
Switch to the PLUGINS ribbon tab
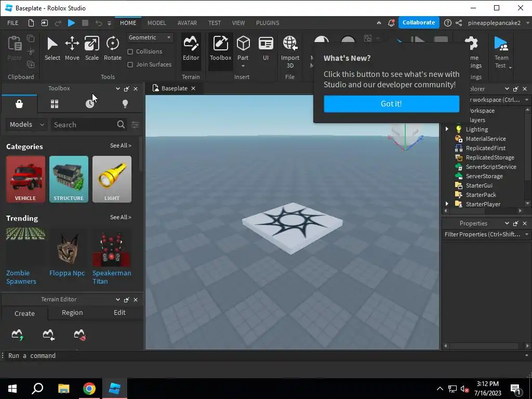point(268,23)
